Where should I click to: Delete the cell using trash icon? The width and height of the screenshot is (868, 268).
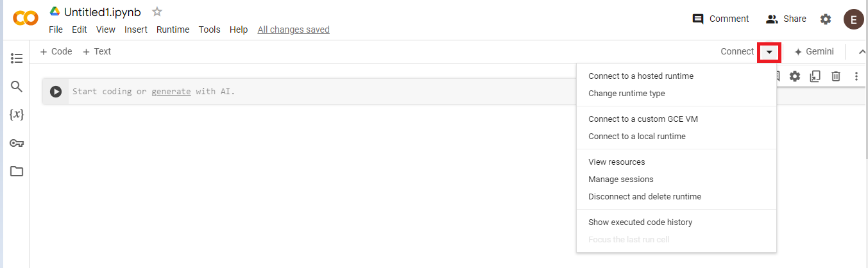[836, 76]
